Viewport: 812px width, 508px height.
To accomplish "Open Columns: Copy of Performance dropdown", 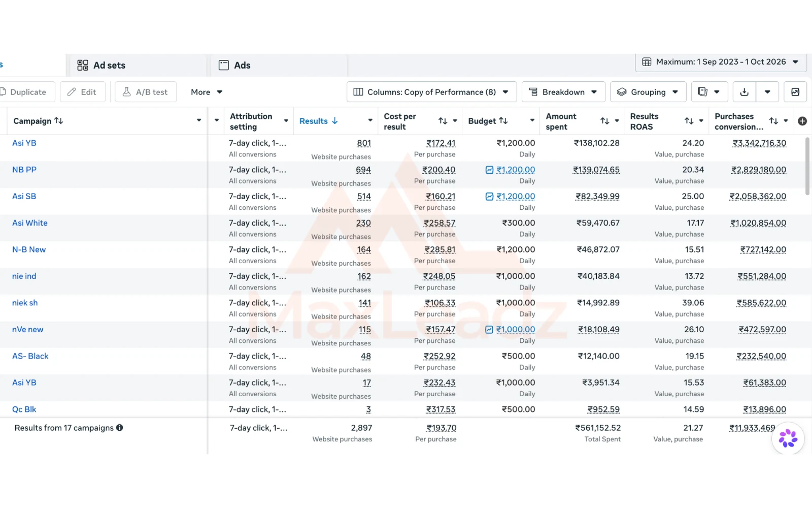I will tap(432, 92).
